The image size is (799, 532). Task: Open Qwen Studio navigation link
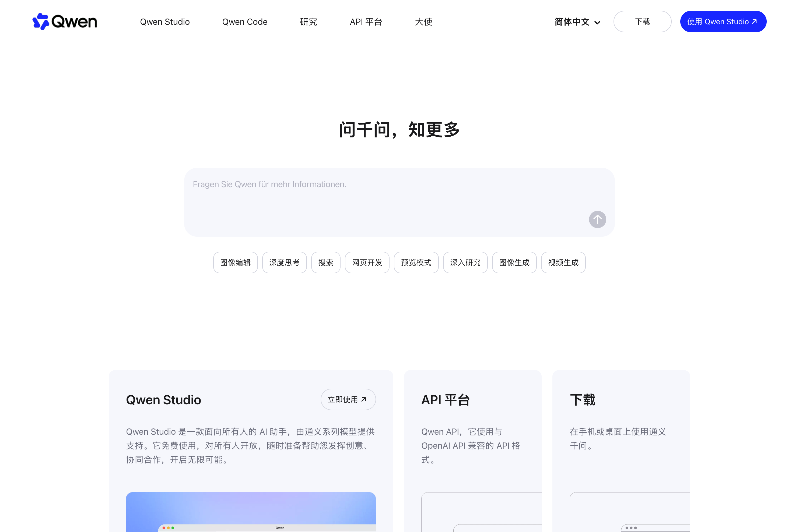pyautogui.click(x=165, y=22)
